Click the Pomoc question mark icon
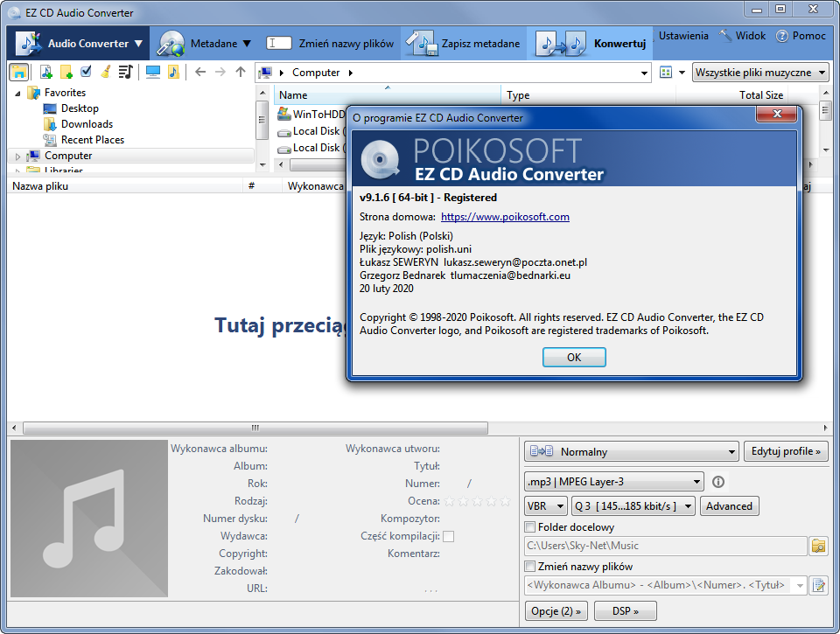Image resolution: width=840 pixels, height=634 pixels. point(782,36)
